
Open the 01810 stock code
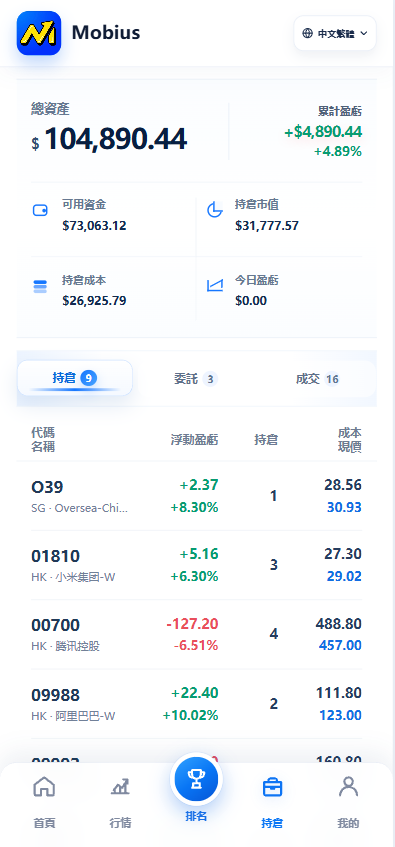[56, 556]
